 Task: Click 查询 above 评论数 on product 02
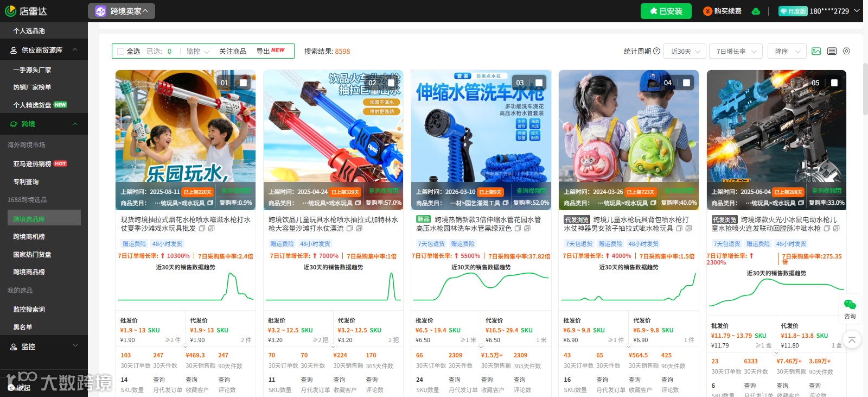[x=372, y=380]
